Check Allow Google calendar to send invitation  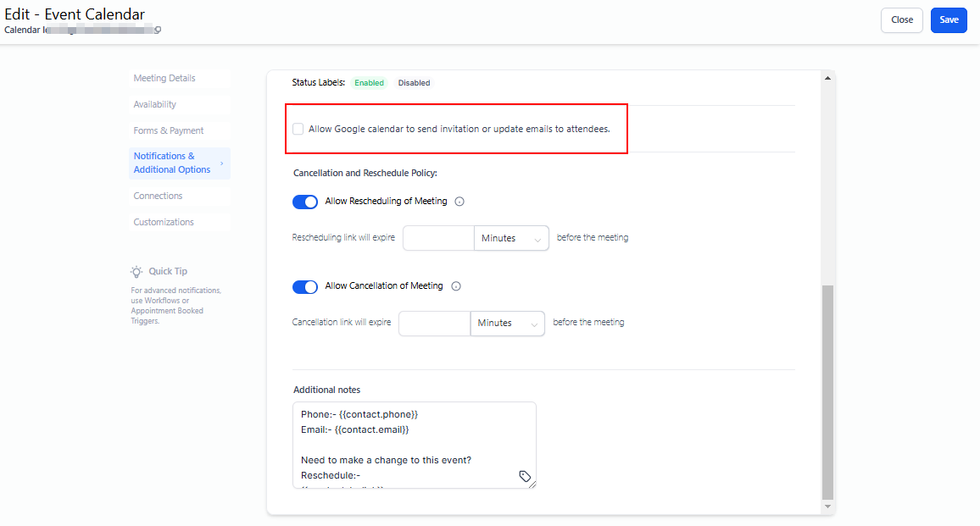click(x=298, y=129)
